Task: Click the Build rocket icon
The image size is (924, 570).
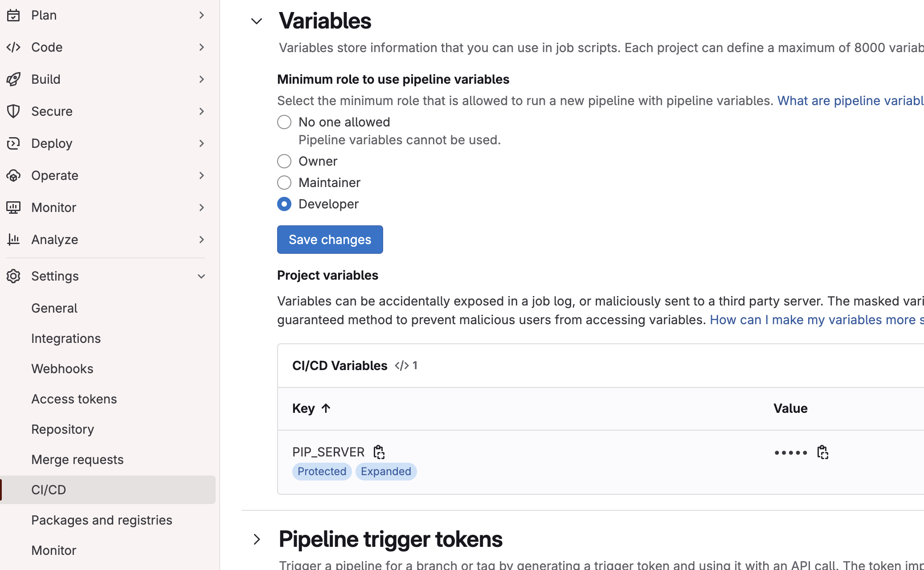Action: coord(13,79)
